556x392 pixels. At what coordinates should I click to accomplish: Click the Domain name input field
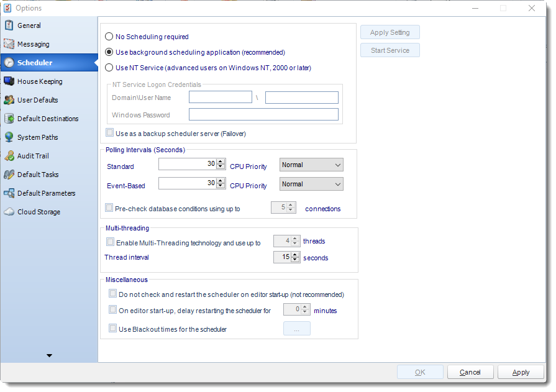pyautogui.click(x=221, y=97)
